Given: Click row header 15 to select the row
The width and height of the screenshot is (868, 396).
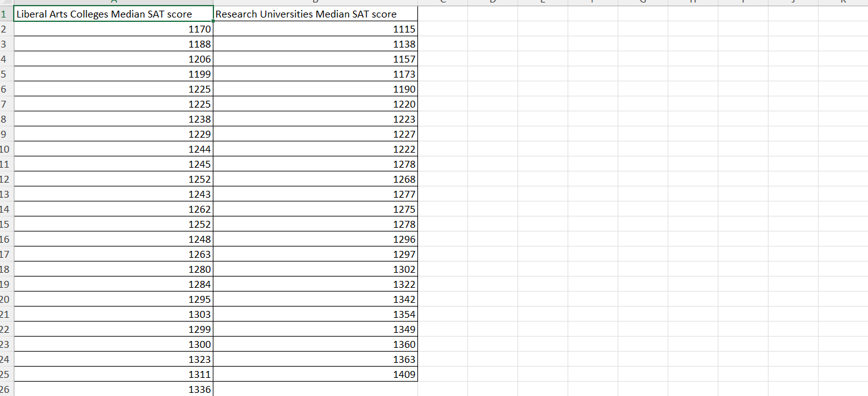Looking at the screenshot, I should point(6,224).
